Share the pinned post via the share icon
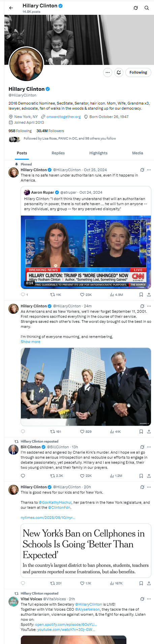154x644 pixels. pyautogui.click(x=149, y=295)
